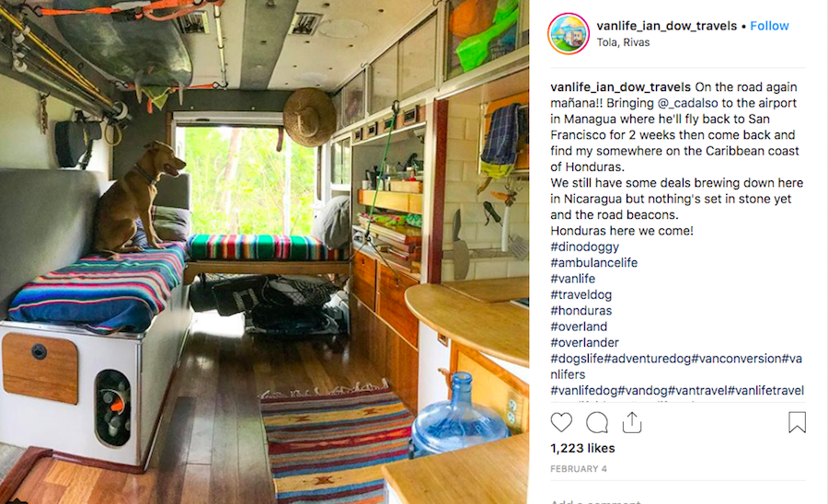Open #ambulancelife hashtag
This screenshot has width=828, height=504.
click(593, 262)
